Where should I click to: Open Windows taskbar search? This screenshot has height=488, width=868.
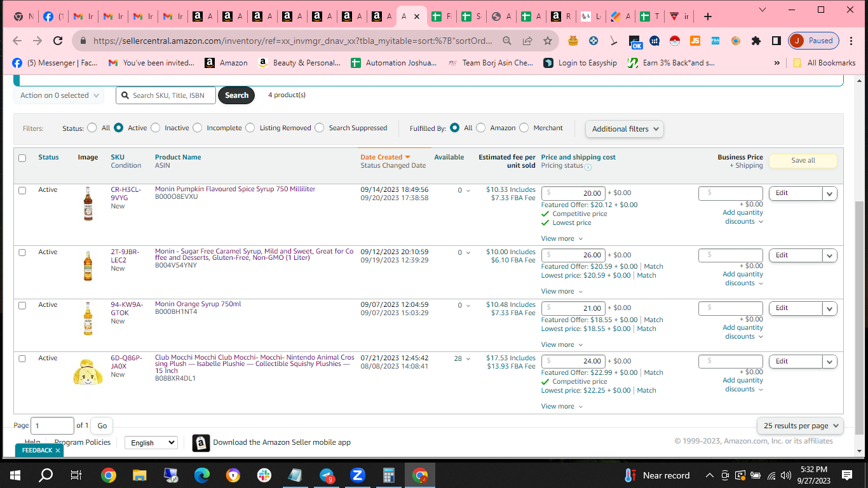click(x=46, y=475)
